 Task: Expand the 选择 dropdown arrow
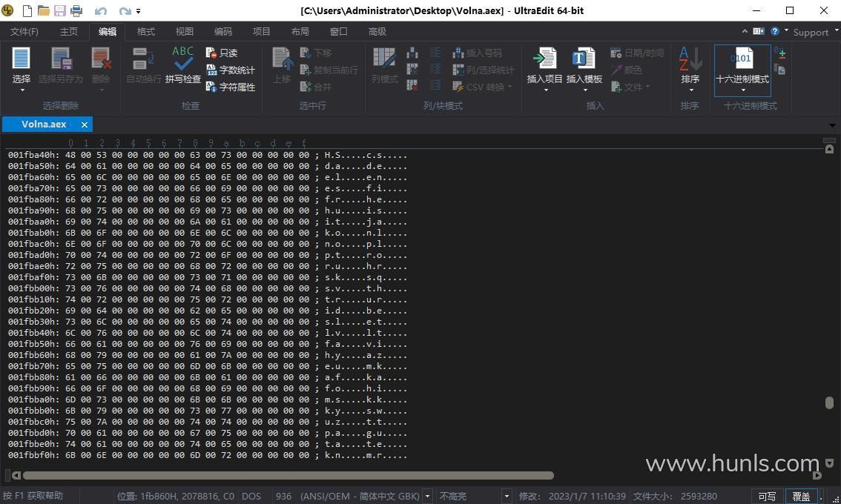coord(22,90)
